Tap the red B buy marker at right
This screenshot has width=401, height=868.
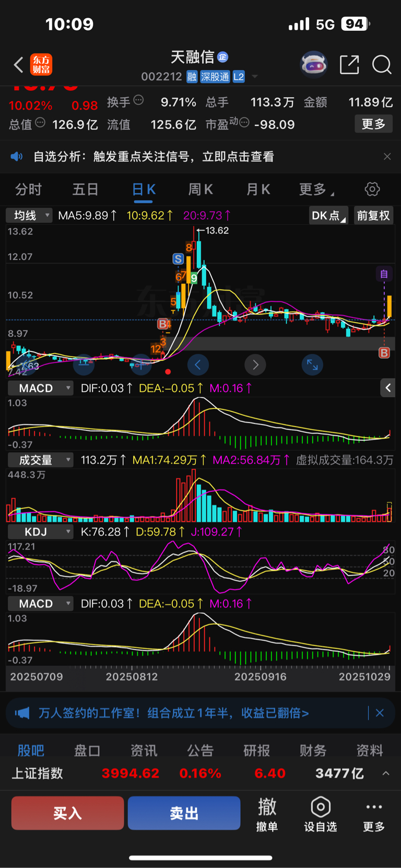(x=384, y=353)
